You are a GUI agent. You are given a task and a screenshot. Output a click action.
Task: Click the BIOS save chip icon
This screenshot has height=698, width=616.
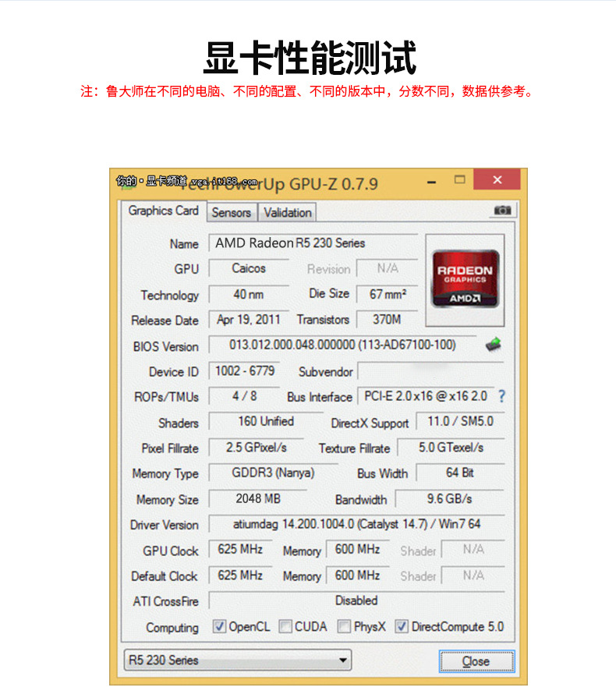(493, 344)
